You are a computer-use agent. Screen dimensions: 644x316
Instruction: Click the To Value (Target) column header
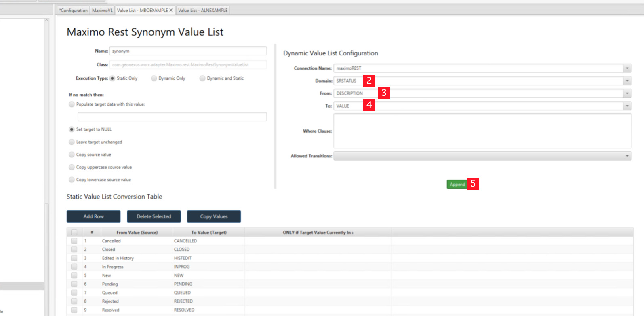209,233
